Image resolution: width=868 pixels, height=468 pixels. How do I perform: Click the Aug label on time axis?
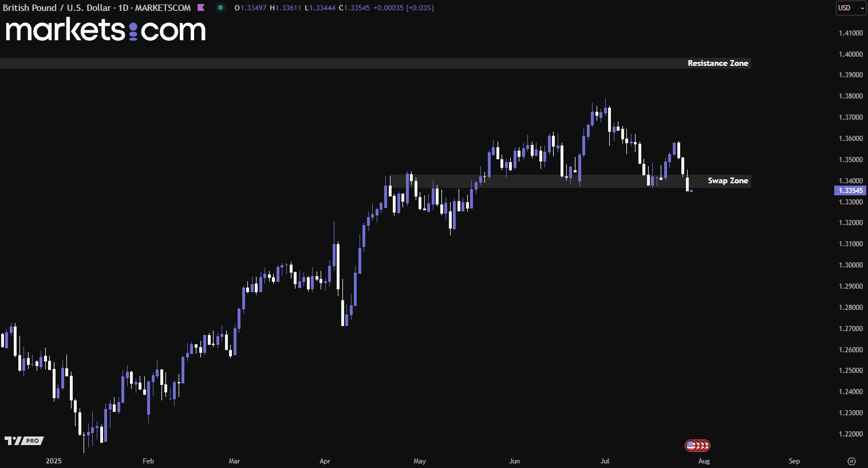704,461
